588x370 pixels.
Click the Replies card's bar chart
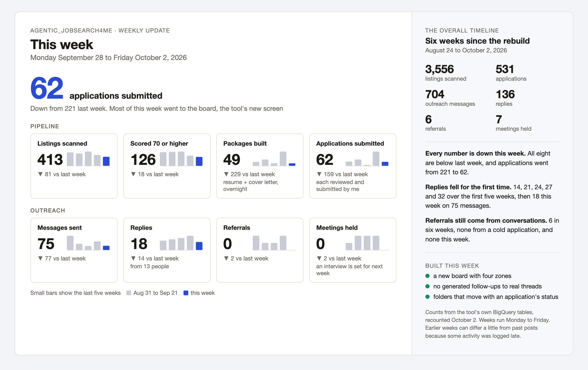tap(181, 243)
